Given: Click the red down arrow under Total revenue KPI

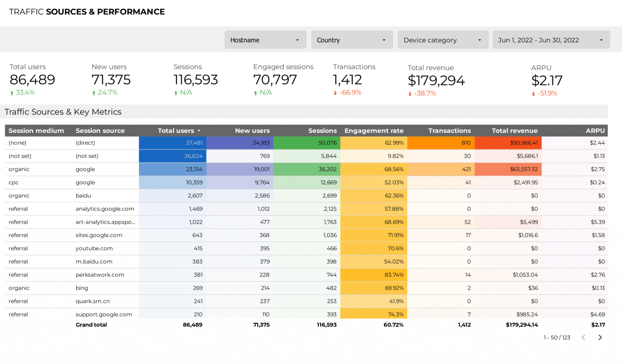Looking at the screenshot, I should tap(411, 94).
